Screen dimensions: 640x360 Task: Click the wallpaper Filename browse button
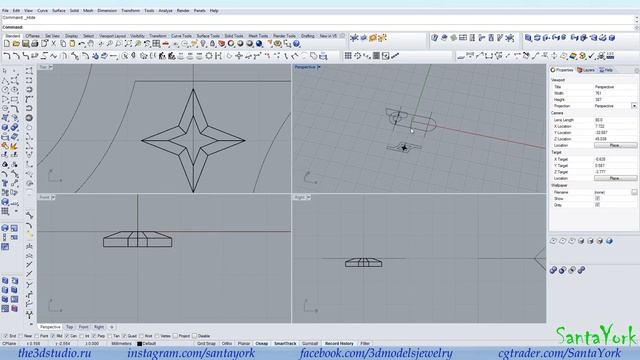point(634,192)
